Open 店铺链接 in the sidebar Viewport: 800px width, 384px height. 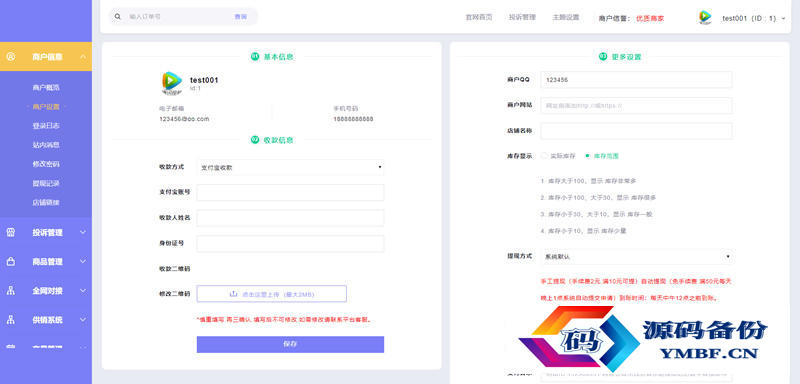[x=46, y=202]
